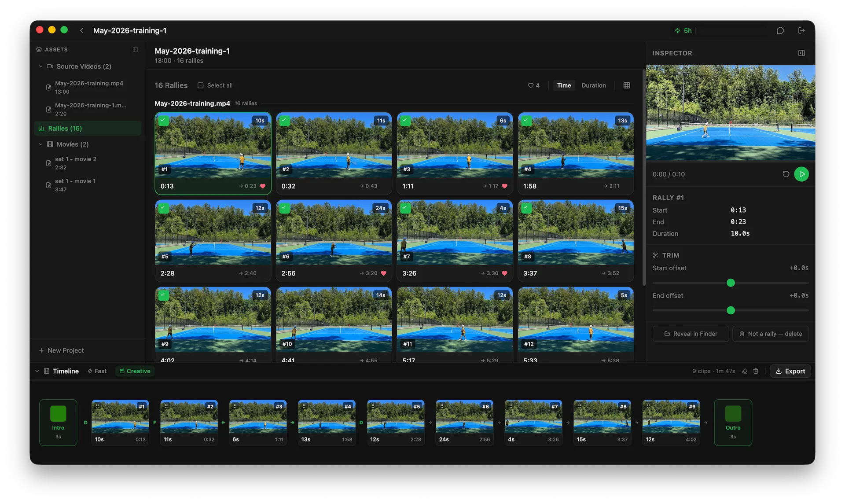This screenshot has height=504, width=845.
Task: Restart preview with the replay icon
Action: tap(786, 174)
